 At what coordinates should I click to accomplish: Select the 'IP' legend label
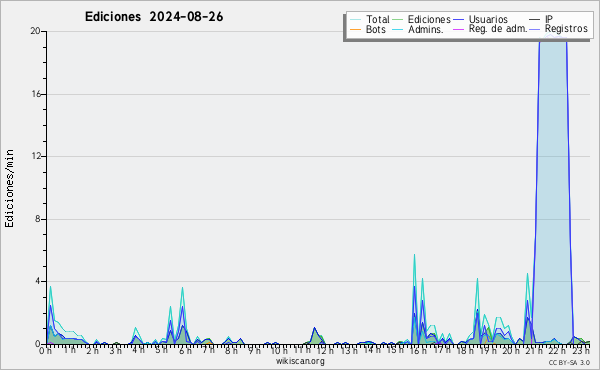549,19
